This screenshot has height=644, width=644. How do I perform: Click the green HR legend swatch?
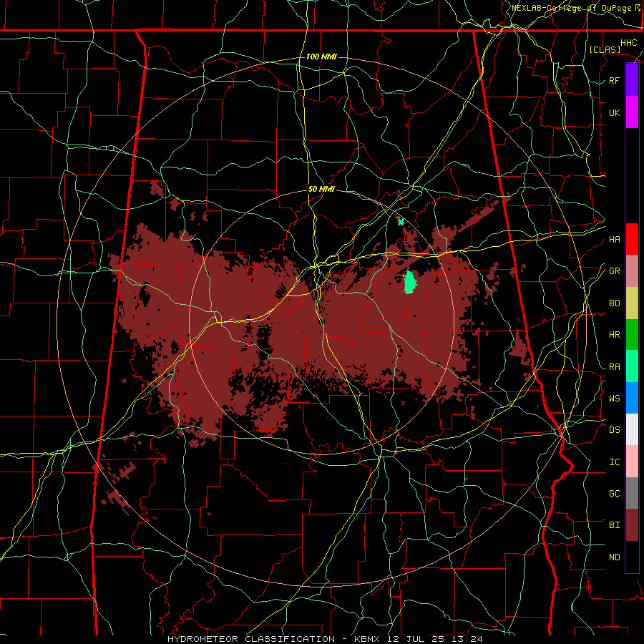[x=632, y=334]
